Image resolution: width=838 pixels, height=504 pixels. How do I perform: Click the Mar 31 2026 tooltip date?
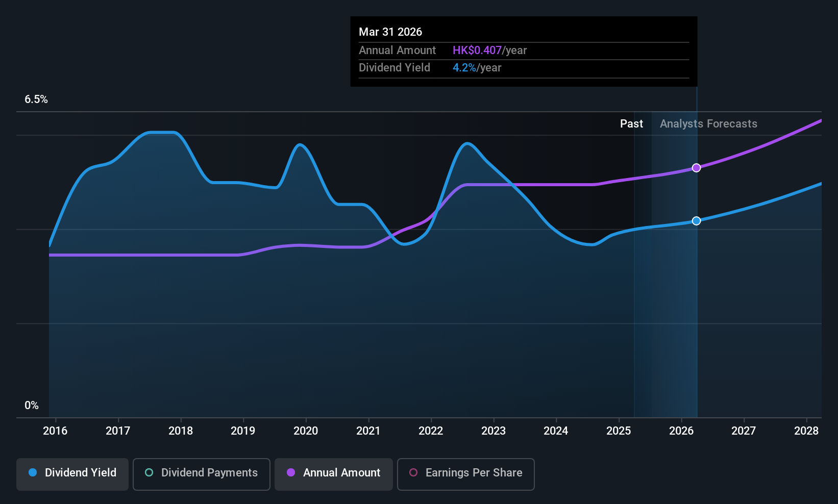(x=390, y=32)
